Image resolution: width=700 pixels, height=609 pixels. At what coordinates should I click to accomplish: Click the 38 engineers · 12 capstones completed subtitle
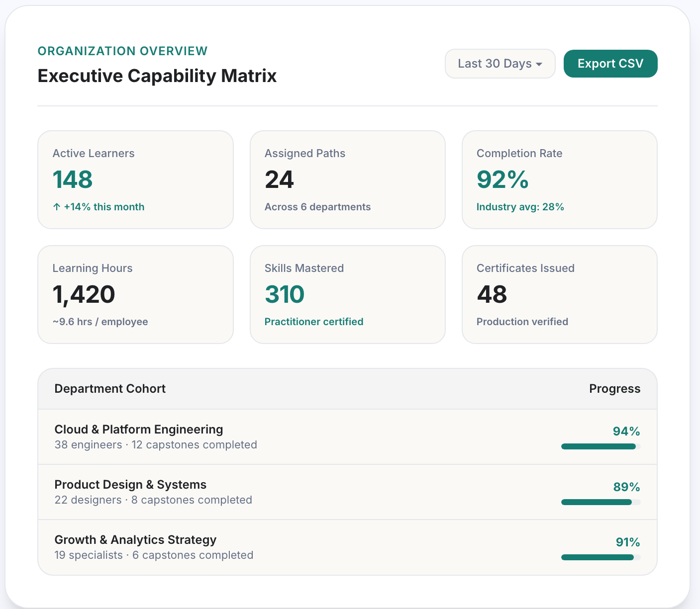tap(156, 444)
